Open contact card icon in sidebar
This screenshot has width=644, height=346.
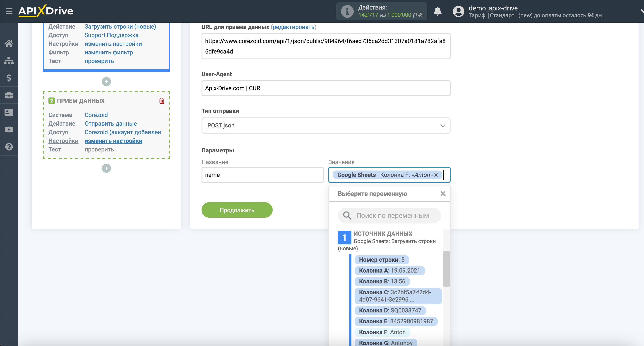(x=9, y=112)
